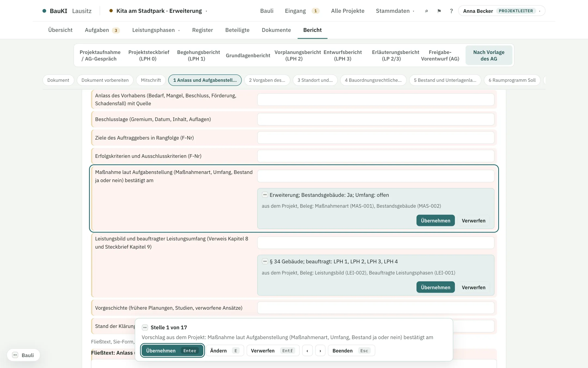Click the Vorgeschichte input field

(376, 308)
